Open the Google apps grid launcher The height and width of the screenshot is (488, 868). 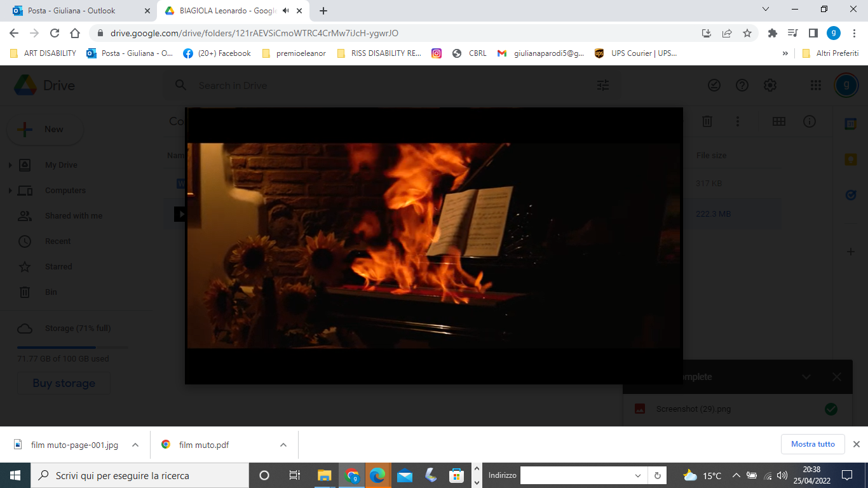(816, 85)
